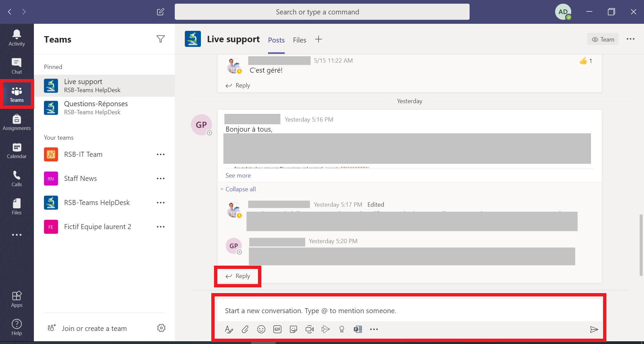Open more options for Fictif Equipe laurent 2

point(161,227)
